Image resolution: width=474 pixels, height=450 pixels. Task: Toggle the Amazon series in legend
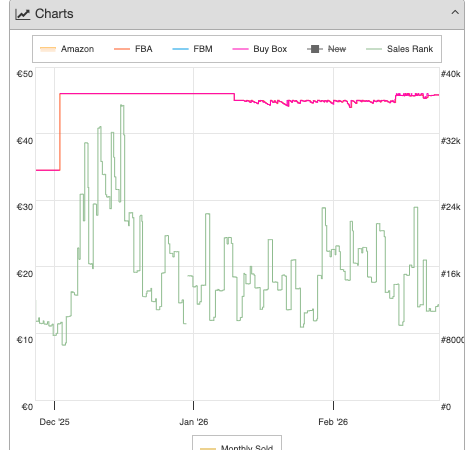tap(67, 49)
